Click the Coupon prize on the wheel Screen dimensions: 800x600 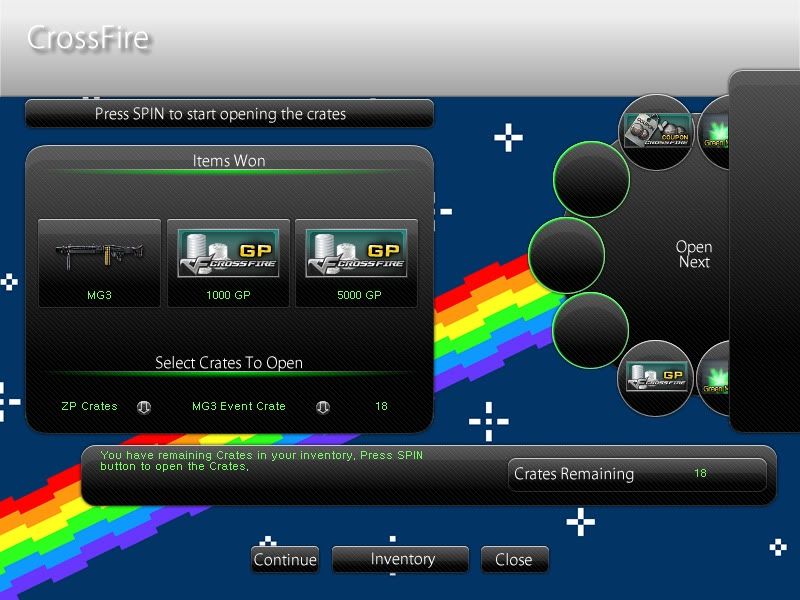656,132
